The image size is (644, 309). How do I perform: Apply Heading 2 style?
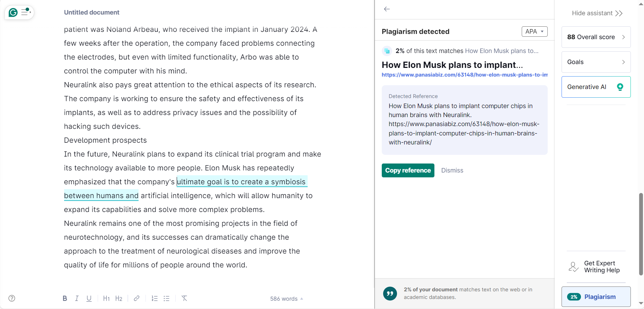coord(119,298)
